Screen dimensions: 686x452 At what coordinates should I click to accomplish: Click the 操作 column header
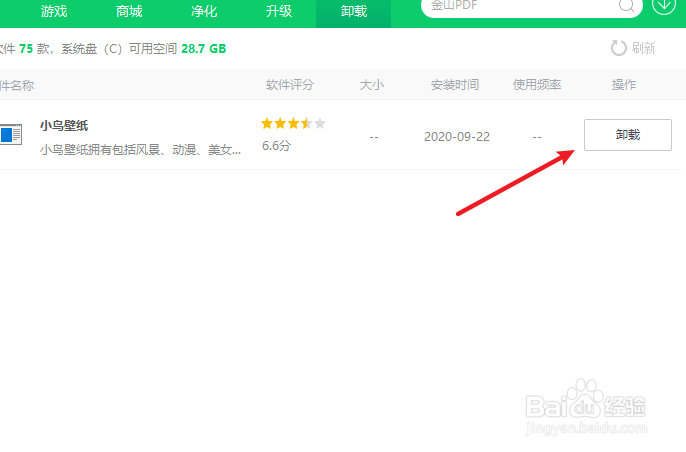pos(624,85)
